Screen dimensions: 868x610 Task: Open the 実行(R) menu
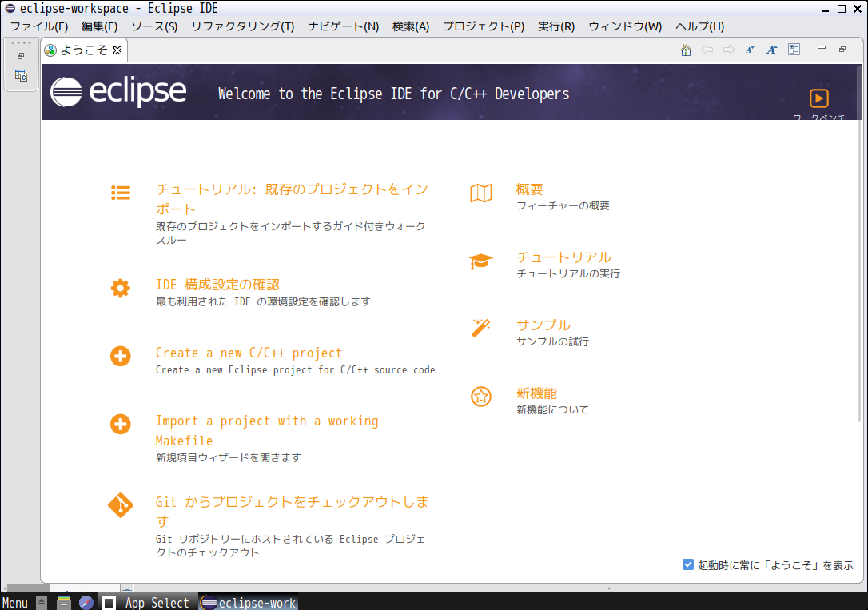pos(556,26)
